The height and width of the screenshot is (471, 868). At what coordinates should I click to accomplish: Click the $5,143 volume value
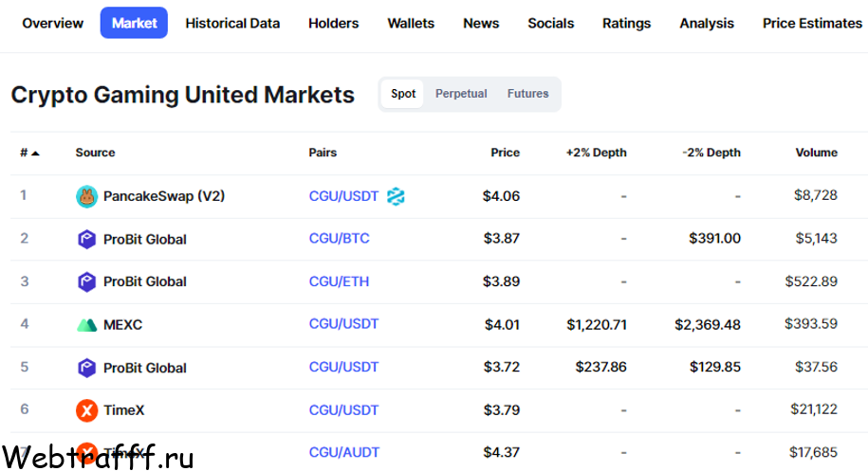pyautogui.click(x=817, y=238)
